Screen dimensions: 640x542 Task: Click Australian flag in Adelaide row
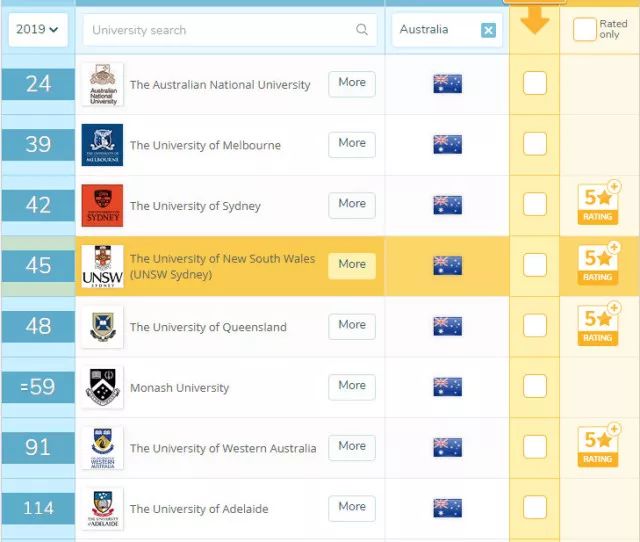448,508
